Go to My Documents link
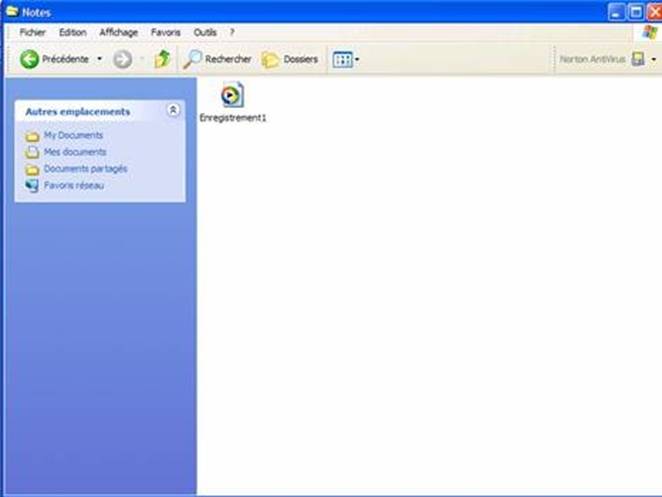 pos(73,135)
